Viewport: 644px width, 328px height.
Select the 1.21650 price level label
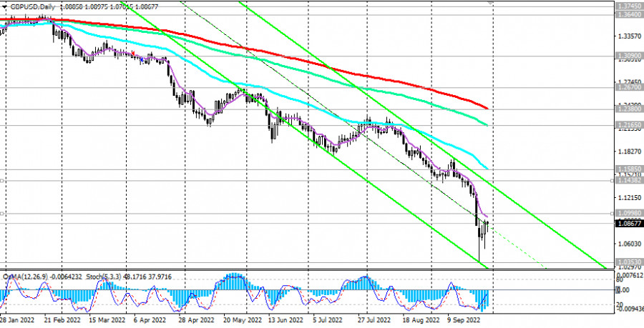(627, 124)
